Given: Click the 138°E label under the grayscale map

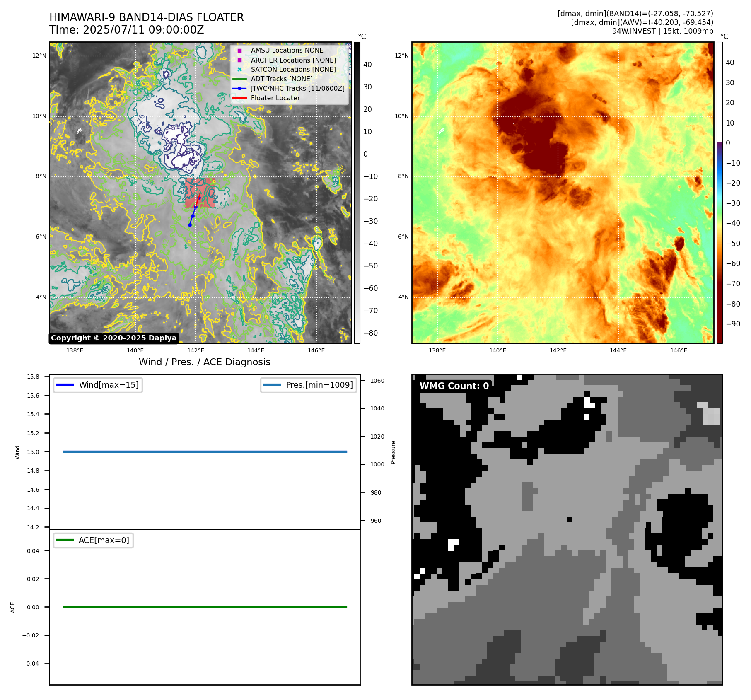Looking at the screenshot, I should [x=75, y=350].
